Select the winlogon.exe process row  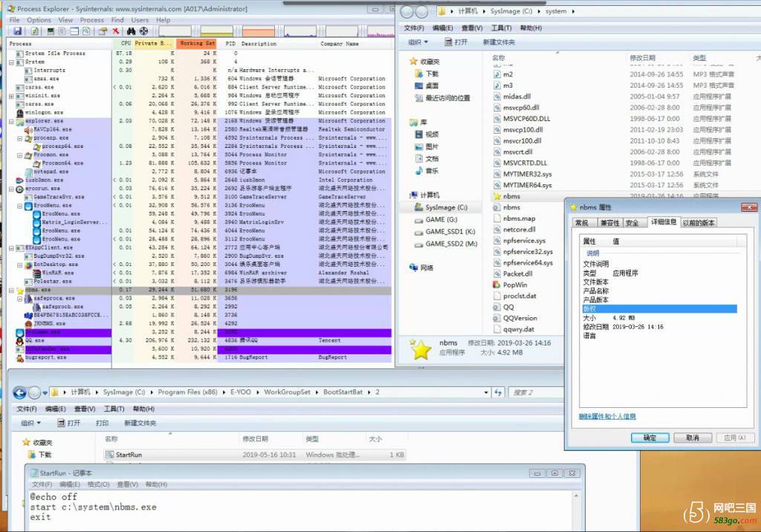point(200,112)
